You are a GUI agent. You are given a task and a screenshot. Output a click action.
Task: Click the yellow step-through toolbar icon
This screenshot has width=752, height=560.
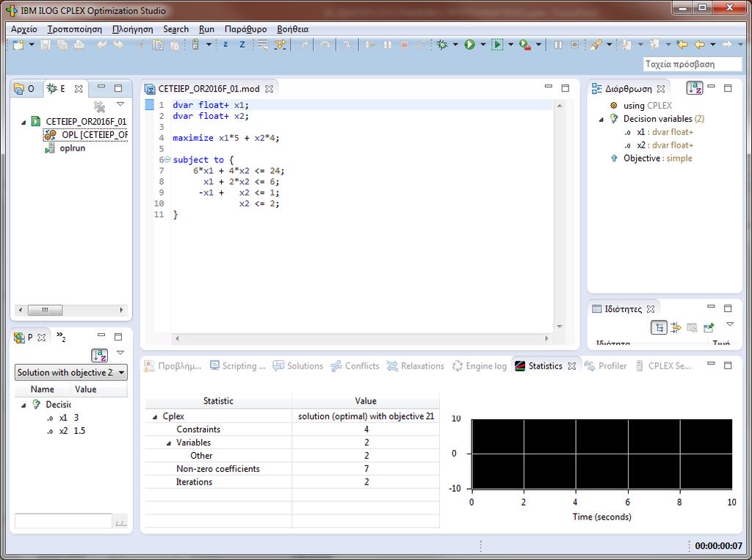(x=280, y=45)
